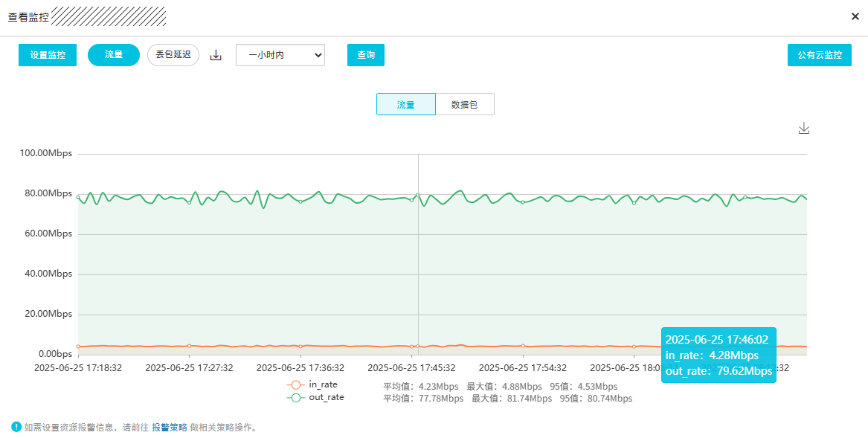This screenshot has height=438, width=868.
Task: Switch to the 流量 chart tab
Action: tap(405, 105)
